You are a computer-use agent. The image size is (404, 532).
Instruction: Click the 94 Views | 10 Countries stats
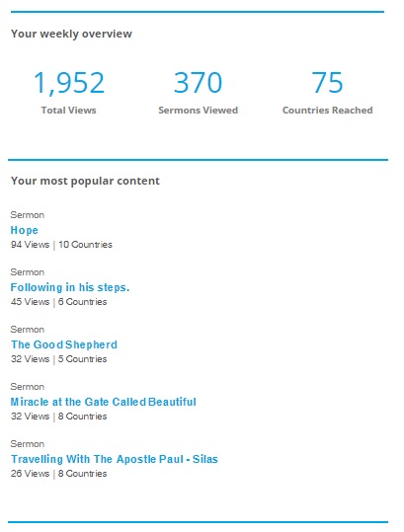(x=61, y=245)
